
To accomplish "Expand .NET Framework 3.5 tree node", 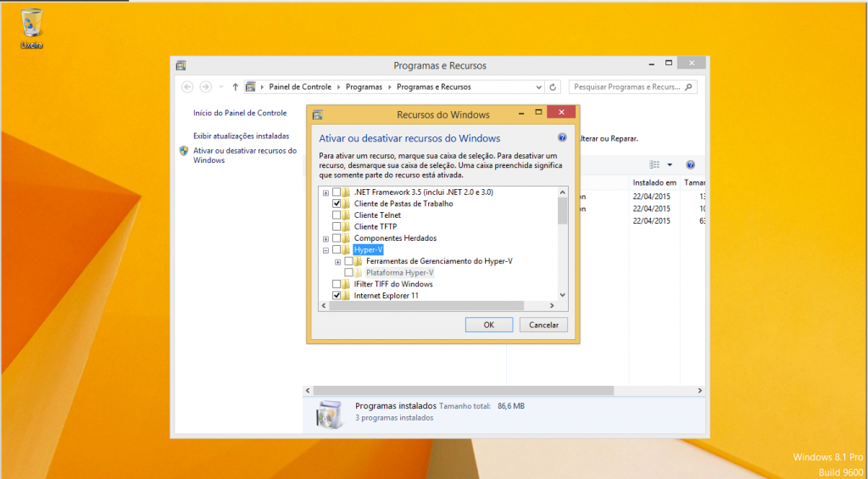I will (x=326, y=192).
